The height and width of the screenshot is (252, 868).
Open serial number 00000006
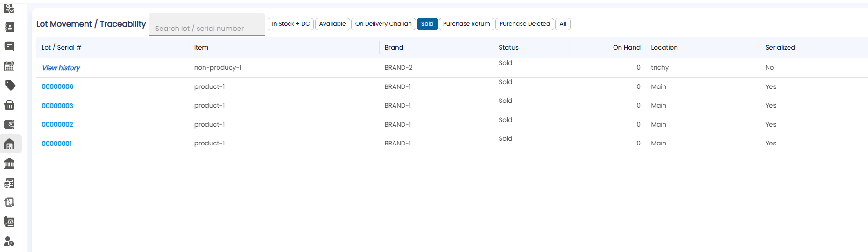click(x=57, y=86)
